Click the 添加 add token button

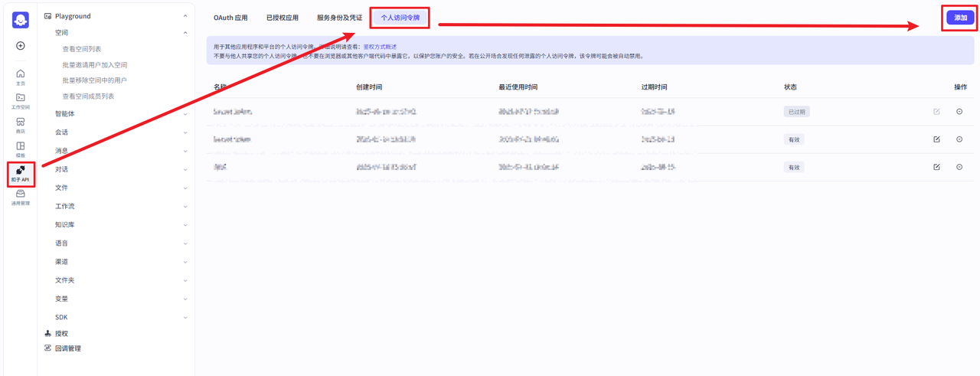point(960,18)
